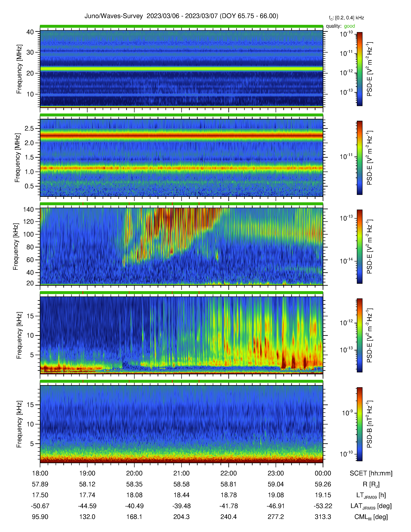Click the CML III [deg] row label
Image resolution: width=411 pixels, height=532 pixels.
click(371, 517)
